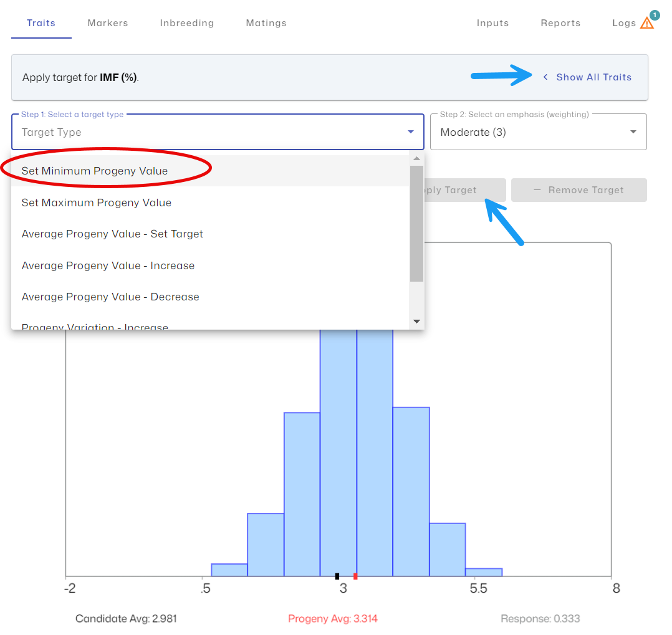Open the Moderate (3) emphasis dropdown
The height and width of the screenshot is (635, 672).
(538, 132)
